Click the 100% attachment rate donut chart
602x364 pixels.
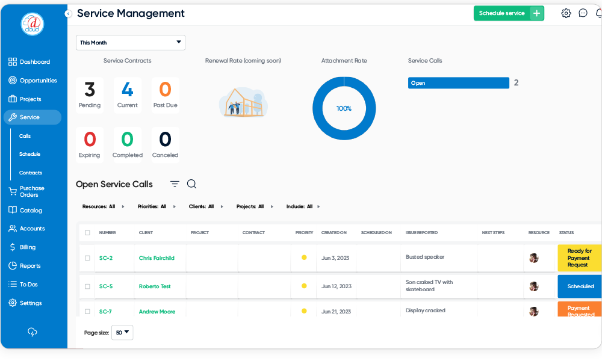(x=344, y=108)
